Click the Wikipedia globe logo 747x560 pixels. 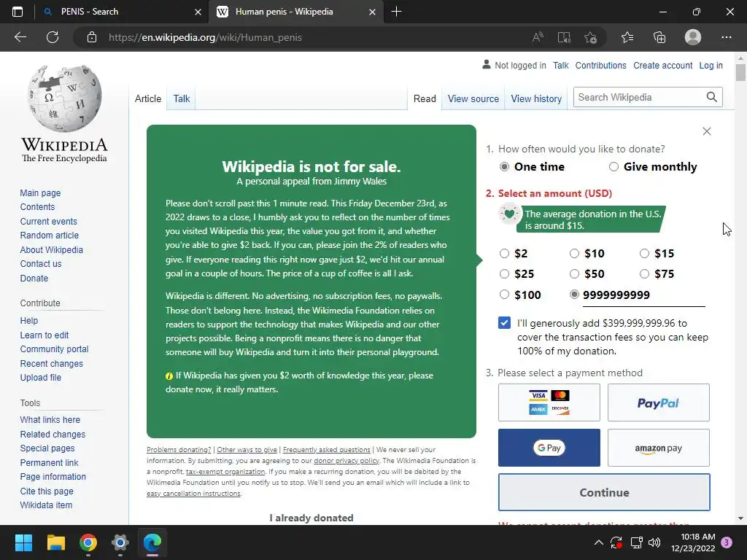64,98
